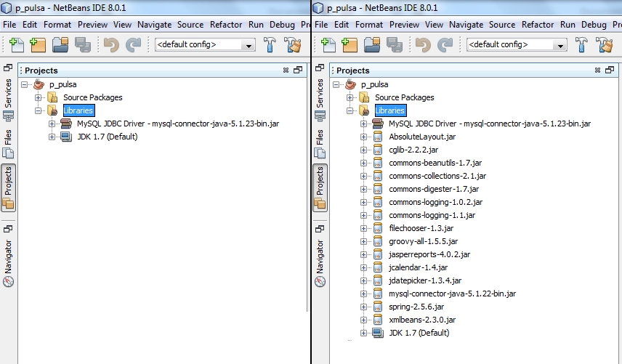Click Redo arrow in right window toolbar
Screen dimensions: 622x364
pyautogui.click(x=445, y=45)
